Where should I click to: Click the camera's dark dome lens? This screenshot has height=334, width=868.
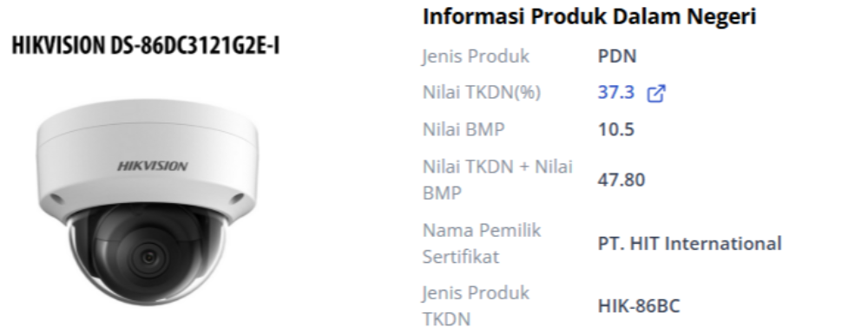click(148, 257)
